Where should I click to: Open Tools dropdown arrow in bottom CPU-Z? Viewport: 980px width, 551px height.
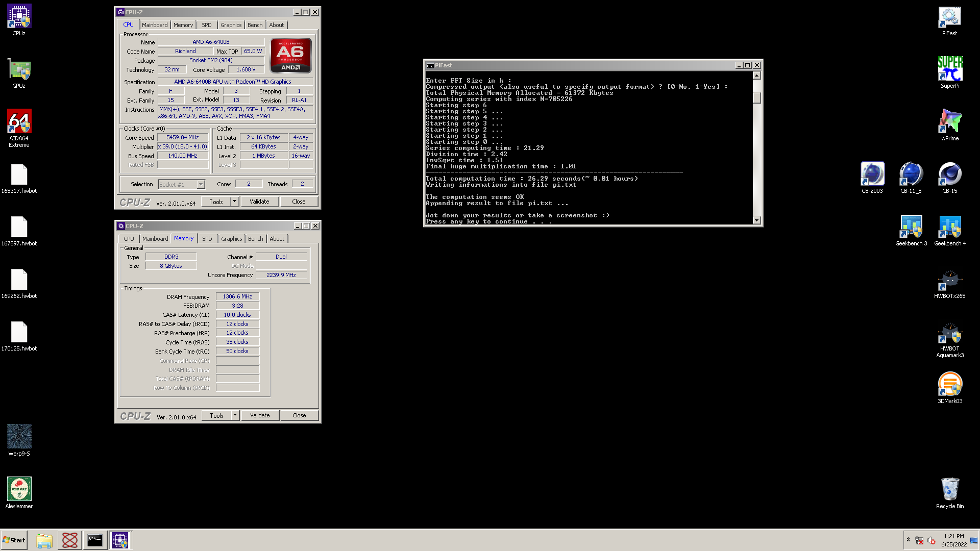point(235,415)
